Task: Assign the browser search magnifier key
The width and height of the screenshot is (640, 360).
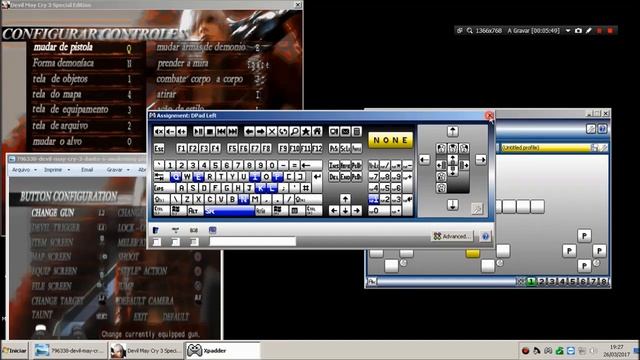Action: tap(295, 131)
